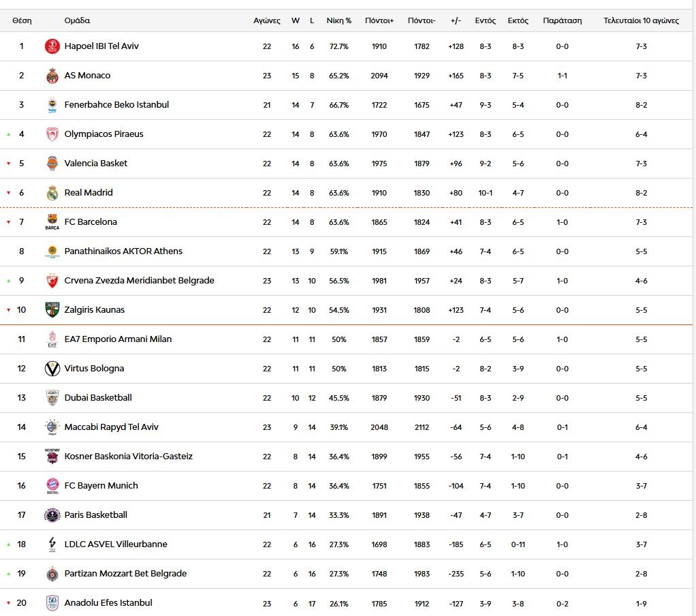
Task: Sort standings by Πόντοι+ column header
Action: click(x=379, y=20)
